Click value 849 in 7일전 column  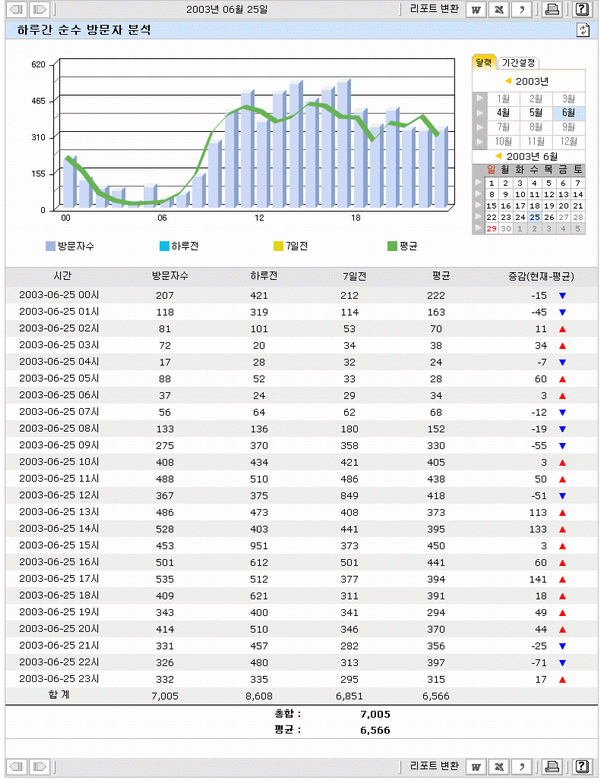[x=349, y=496]
